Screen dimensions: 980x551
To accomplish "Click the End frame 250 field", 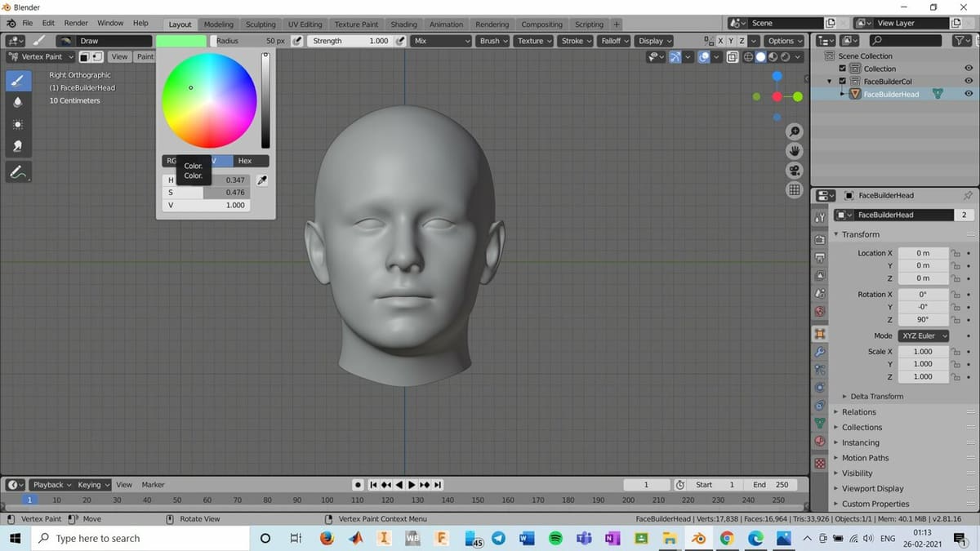I will coord(769,485).
